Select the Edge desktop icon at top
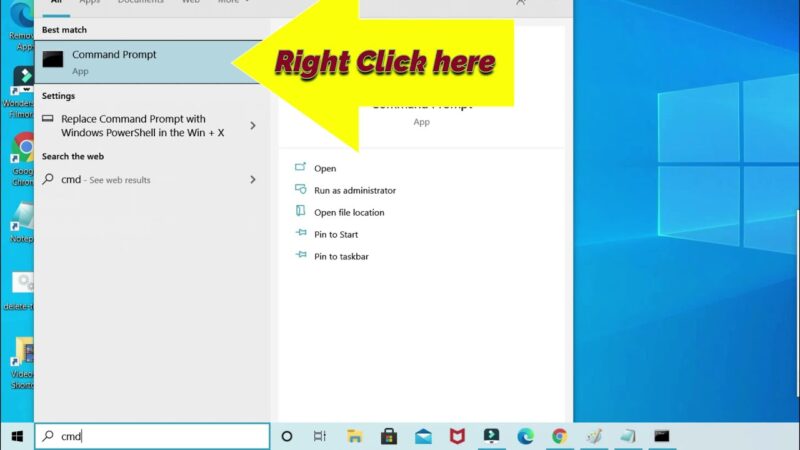 point(20,27)
